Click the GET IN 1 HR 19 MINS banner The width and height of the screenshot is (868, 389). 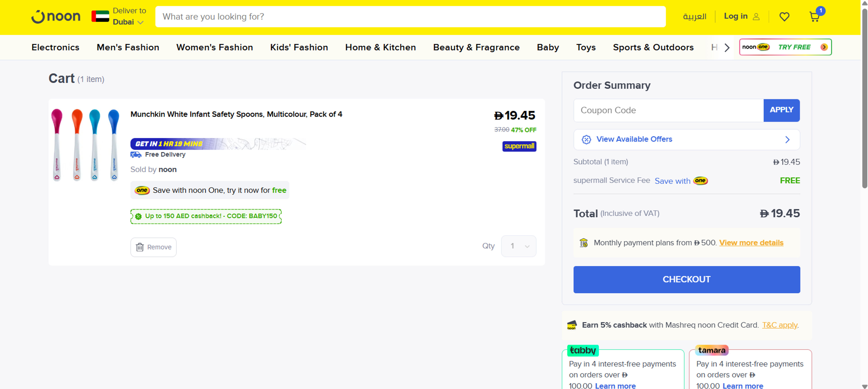click(218, 144)
